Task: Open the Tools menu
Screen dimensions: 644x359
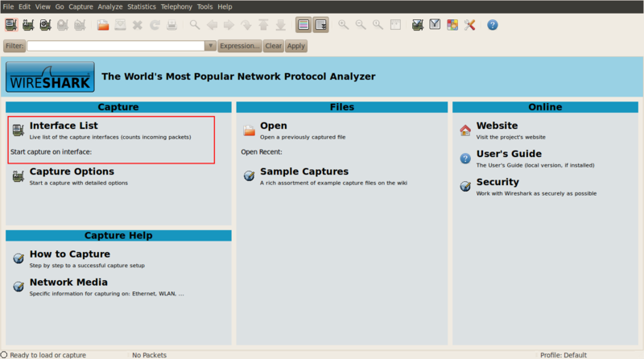Action: [204, 6]
